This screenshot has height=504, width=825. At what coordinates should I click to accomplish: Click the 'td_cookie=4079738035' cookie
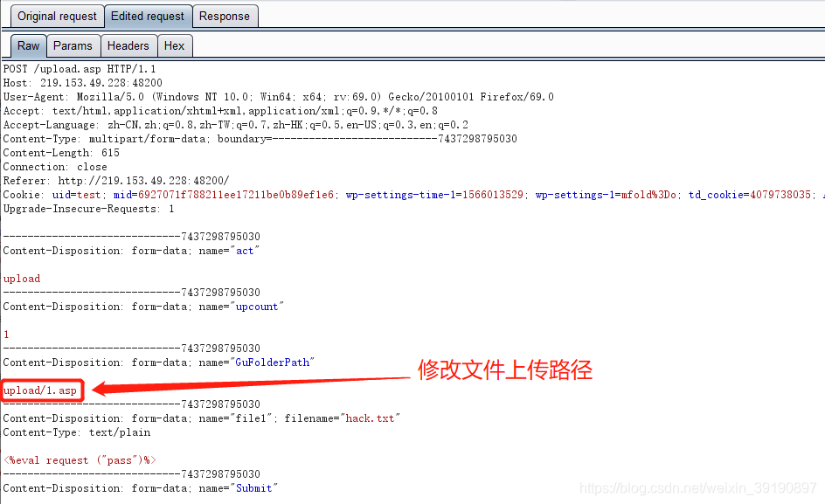(750, 195)
